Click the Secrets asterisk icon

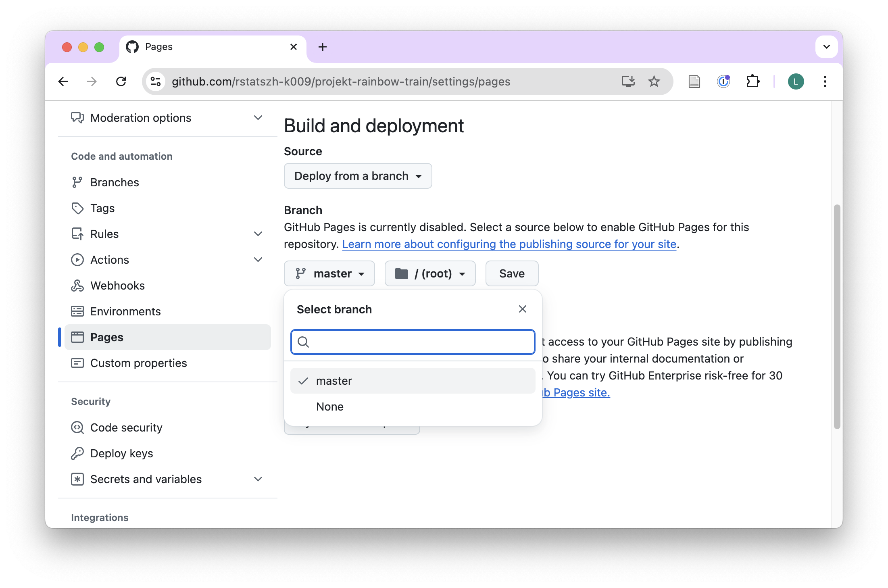coord(77,479)
